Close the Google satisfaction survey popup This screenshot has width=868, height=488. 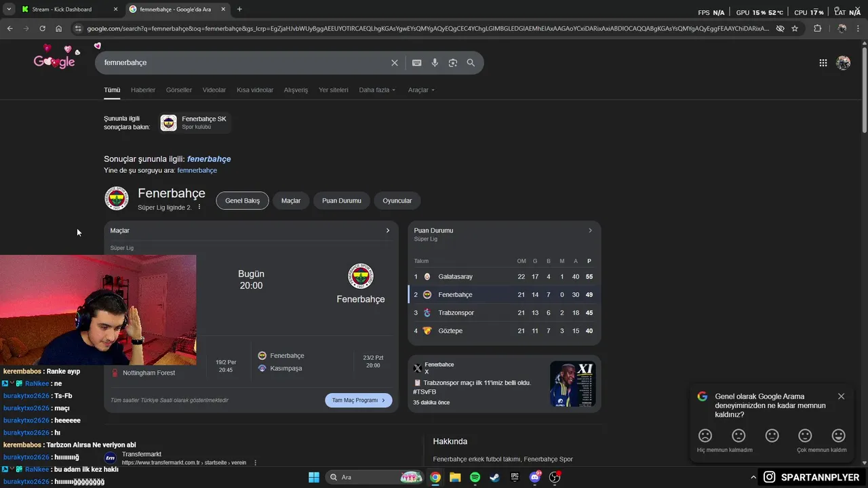[x=842, y=396]
